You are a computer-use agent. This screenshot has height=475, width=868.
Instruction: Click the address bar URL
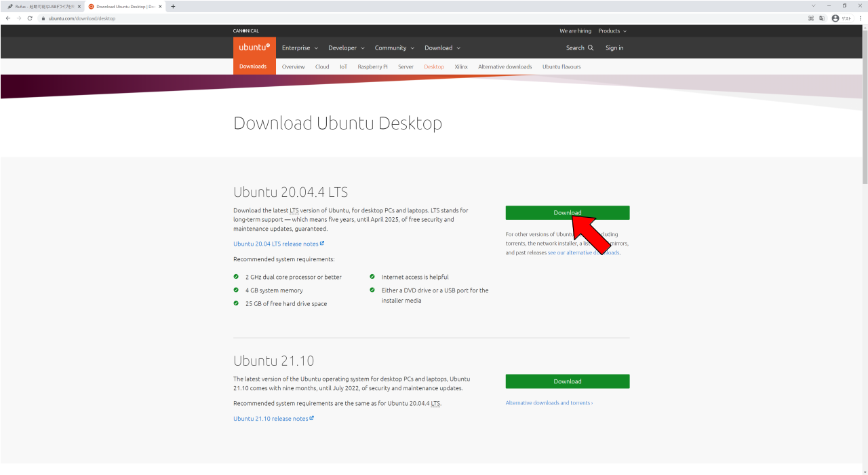(x=82, y=18)
